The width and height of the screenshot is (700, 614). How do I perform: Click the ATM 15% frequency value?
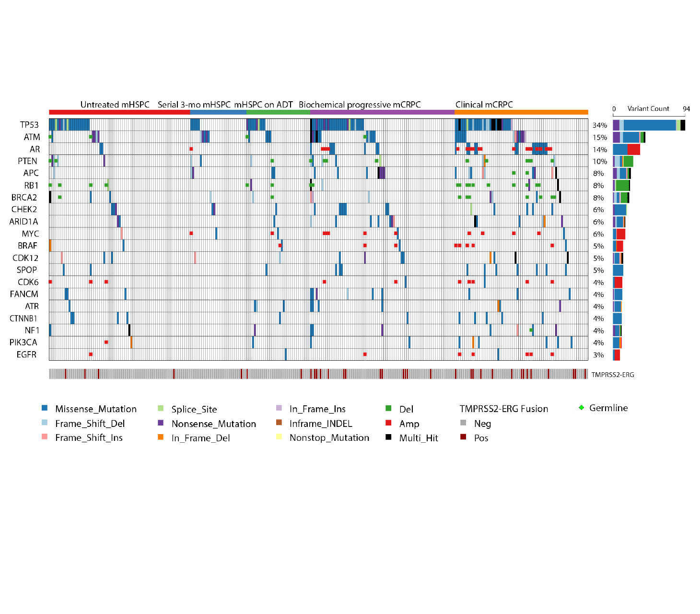click(x=600, y=138)
